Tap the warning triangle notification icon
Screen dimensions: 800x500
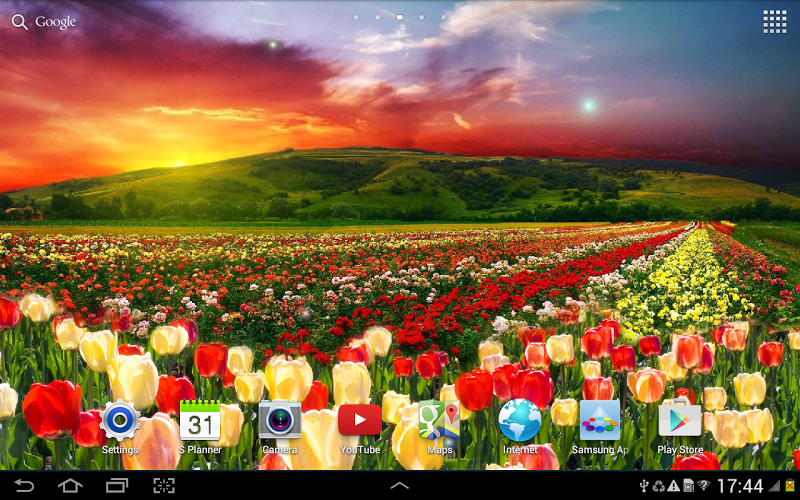pos(673,486)
